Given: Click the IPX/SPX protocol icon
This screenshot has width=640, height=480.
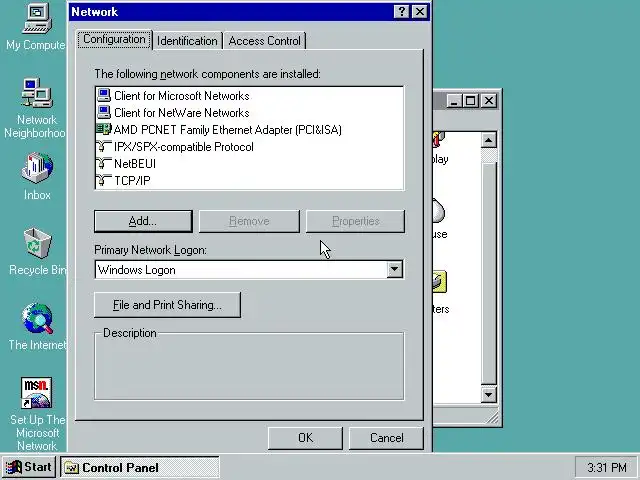Looking at the screenshot, I should tap(104, 147).
